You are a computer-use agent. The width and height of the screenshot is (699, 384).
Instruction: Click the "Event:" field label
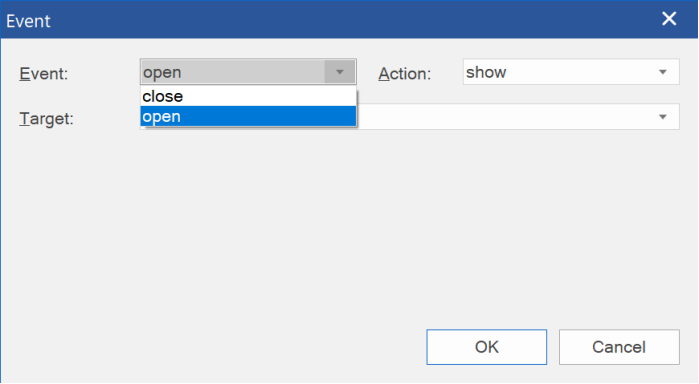[x=44, y=74]
